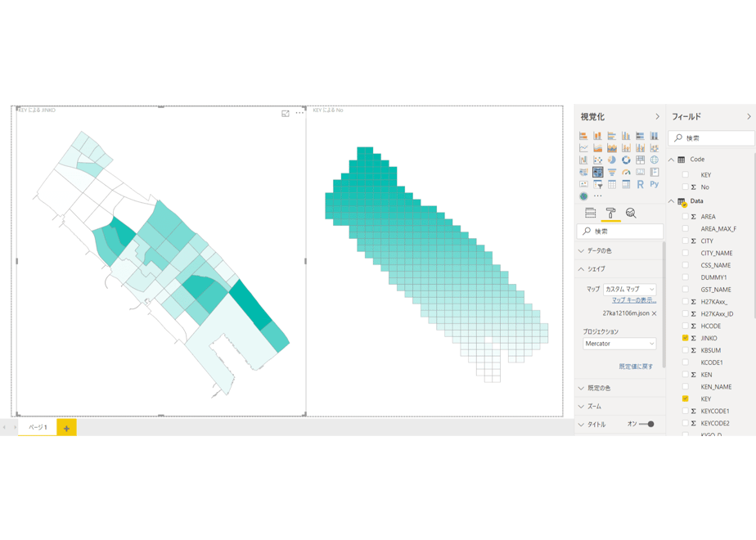Collapse the フィールド pane
Image resolution: width=756 pixels, height=540 pixels.
point(749,117)
